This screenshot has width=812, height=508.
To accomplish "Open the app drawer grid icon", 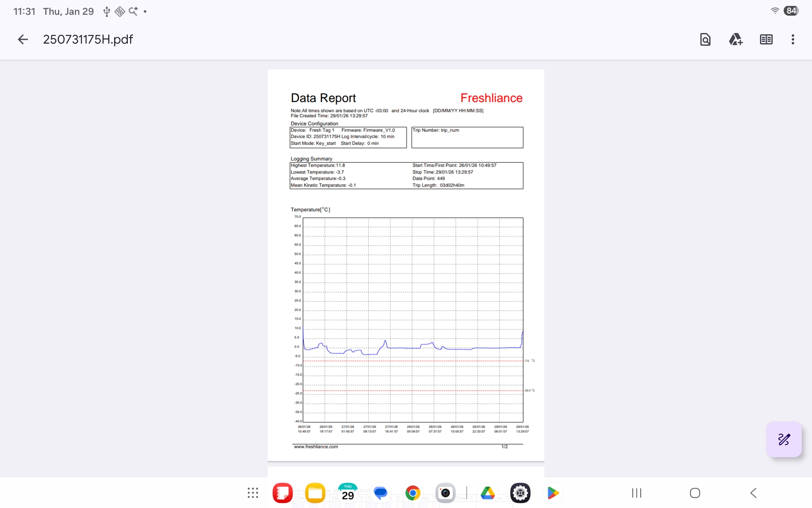I will point(253,493).
